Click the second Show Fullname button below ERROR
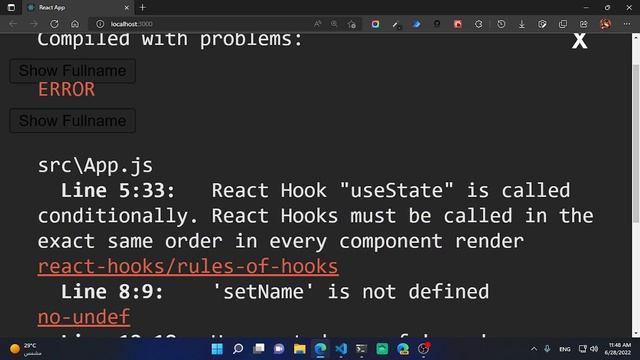640x360 pixels. (x=73, y=120)
